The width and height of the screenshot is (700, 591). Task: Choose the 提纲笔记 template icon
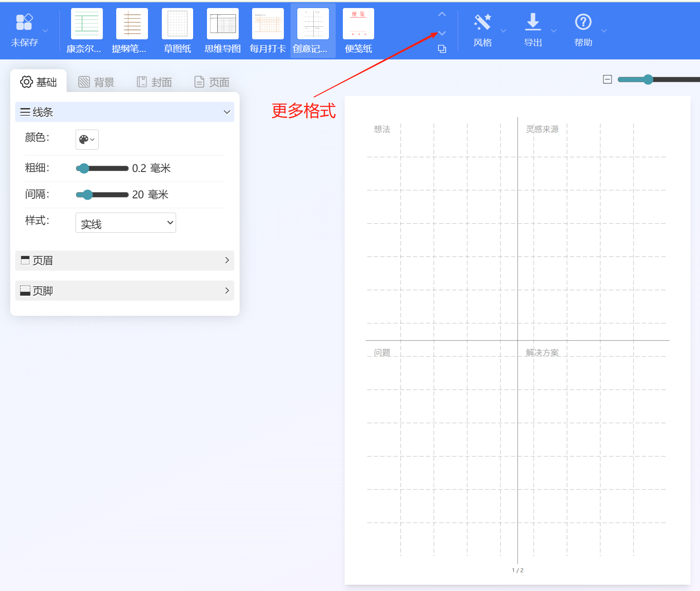point(132,24)
